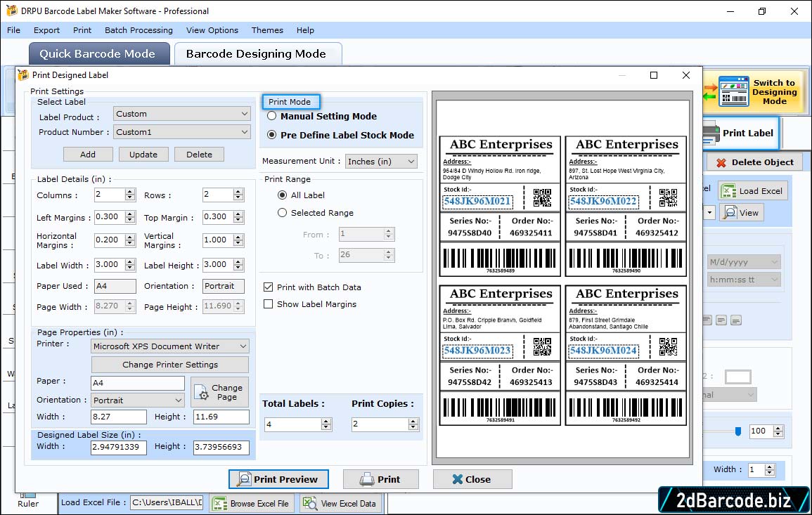Click the right text alignment icon

tap(736, 320)
